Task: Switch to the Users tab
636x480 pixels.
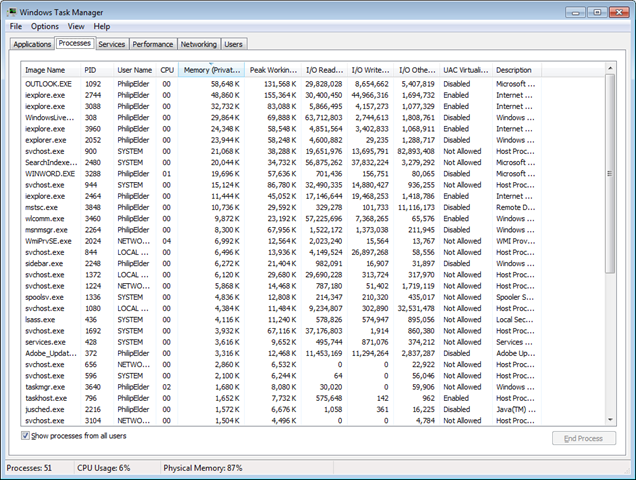Action: click(x=233, y=44)
